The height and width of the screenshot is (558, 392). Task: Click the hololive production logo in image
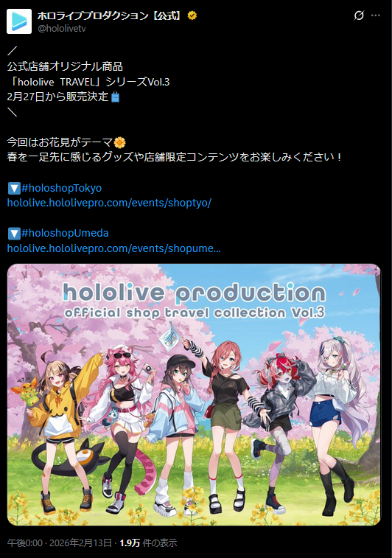point(194,301)
